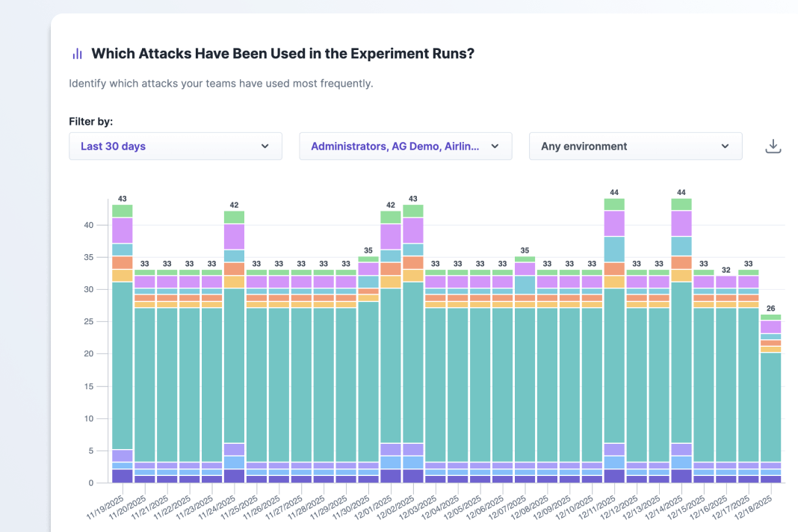Click the chart title about attacks used
This screenshot has width=798, height=532.
pos(282,54)
